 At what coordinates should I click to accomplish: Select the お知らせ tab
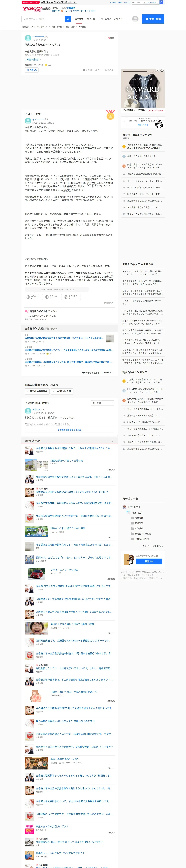coord(118,19)
